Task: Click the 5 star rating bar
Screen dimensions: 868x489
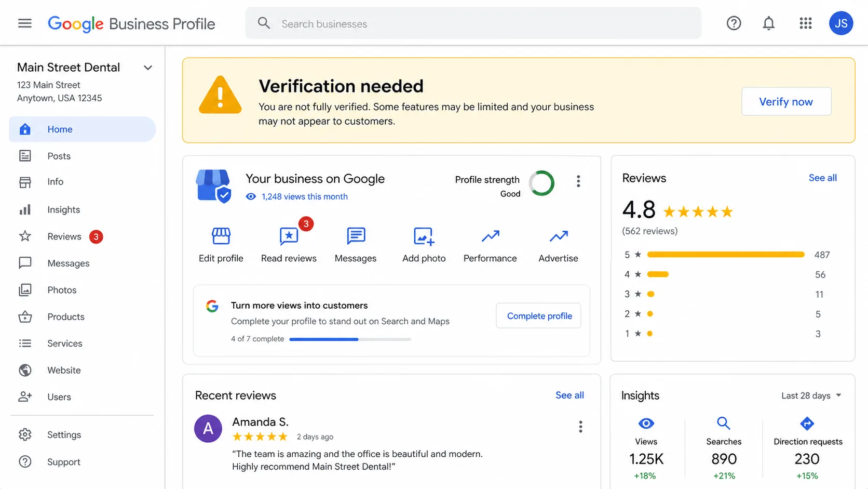Action: tap(726, 255)
